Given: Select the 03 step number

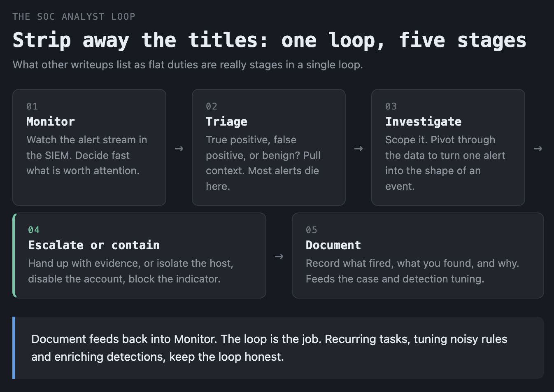Looking at the screenshot, I should coord(391,106).
